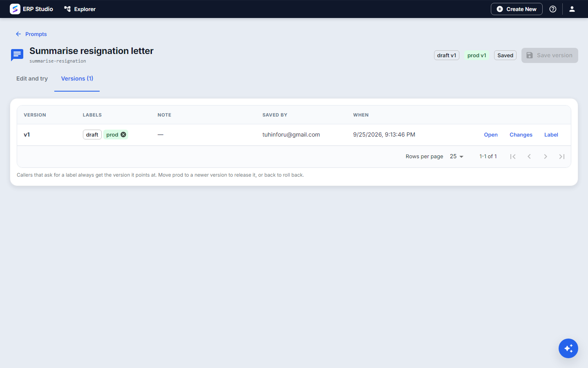Click the NOTE column header
588x368 pixels.
pos(165,115)
